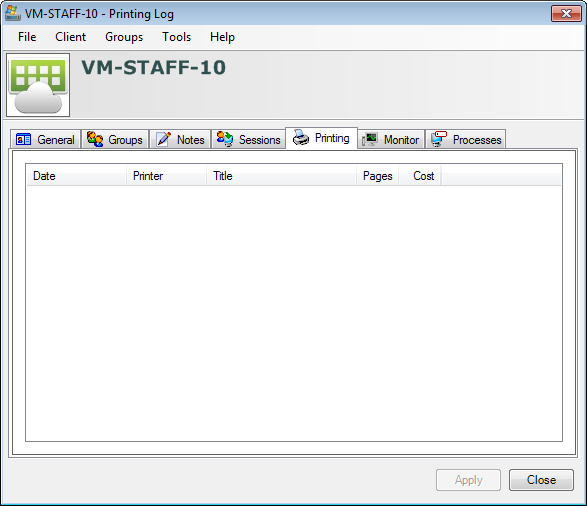This screenshot has width=587, height=506.
Task: Open the File menu
Action: [27, 37]
